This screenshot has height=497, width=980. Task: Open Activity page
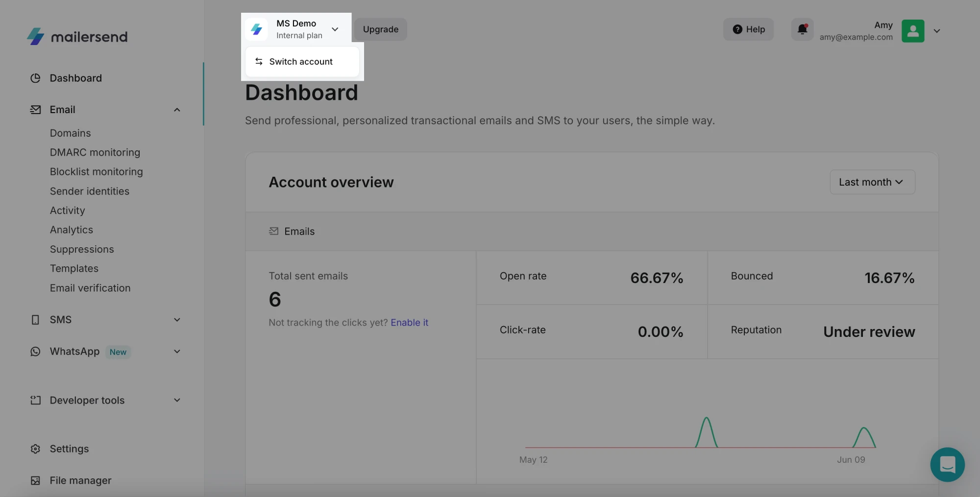click(67, 211)
